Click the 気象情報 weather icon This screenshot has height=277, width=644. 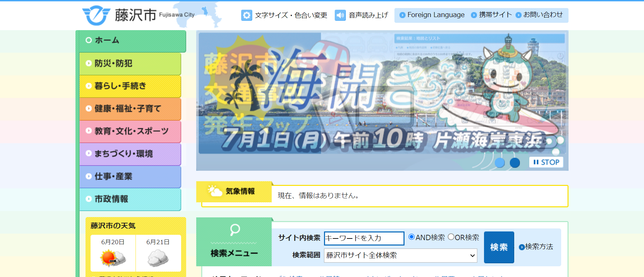point(215,191)
